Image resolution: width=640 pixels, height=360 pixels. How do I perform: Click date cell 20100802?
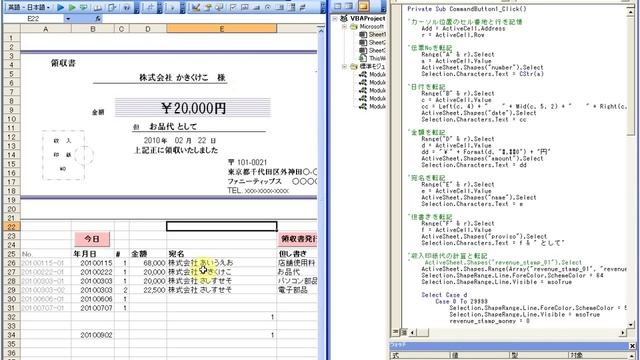tap(93, 335)
